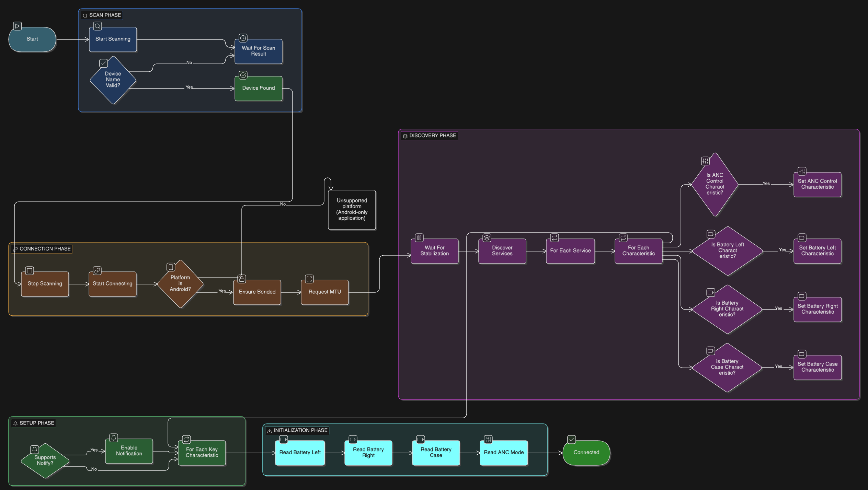Select the SCAN PHASE group label
Screen dimensions: 868x490
[102, 15]
